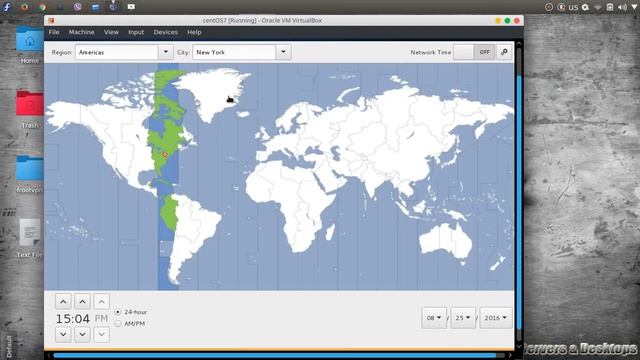Open the Home folder on desktop
640x360 pixels.
[x=30, y=44]
